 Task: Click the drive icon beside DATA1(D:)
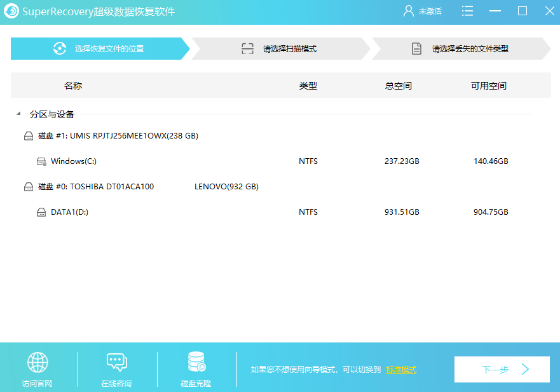(41, 212)
